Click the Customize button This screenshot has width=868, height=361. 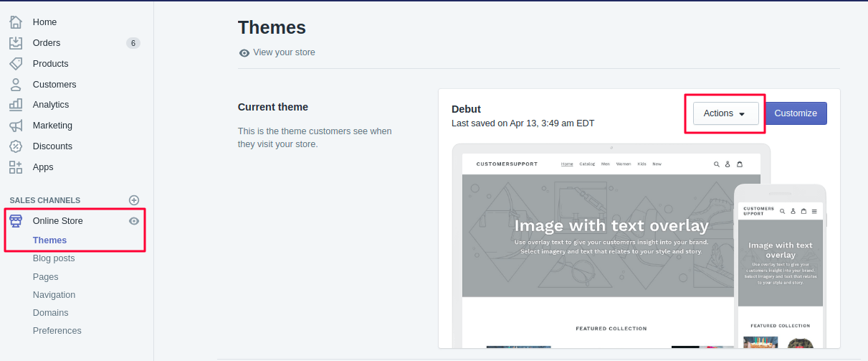click(x=796, y=113)
